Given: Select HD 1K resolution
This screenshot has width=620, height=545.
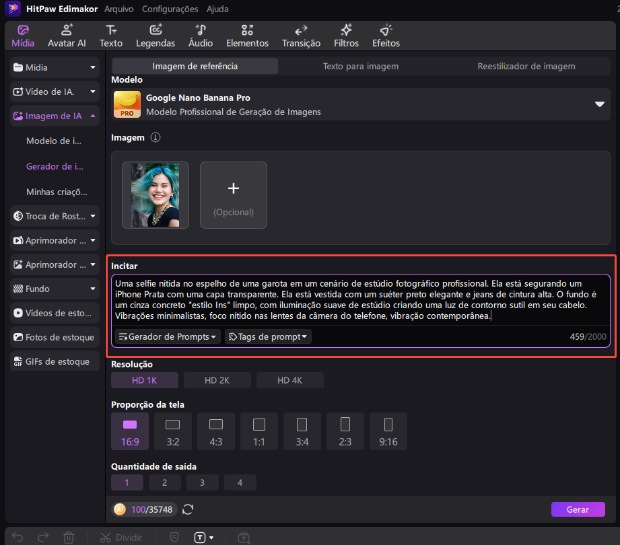Looking at the screenshot, I should click(144, 380).
